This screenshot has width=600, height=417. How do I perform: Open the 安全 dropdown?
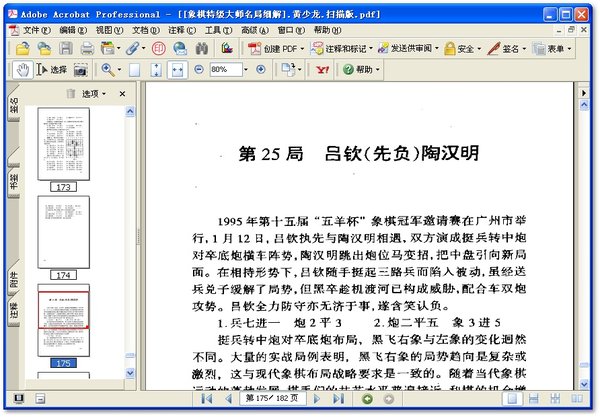(x=462, y=49)
